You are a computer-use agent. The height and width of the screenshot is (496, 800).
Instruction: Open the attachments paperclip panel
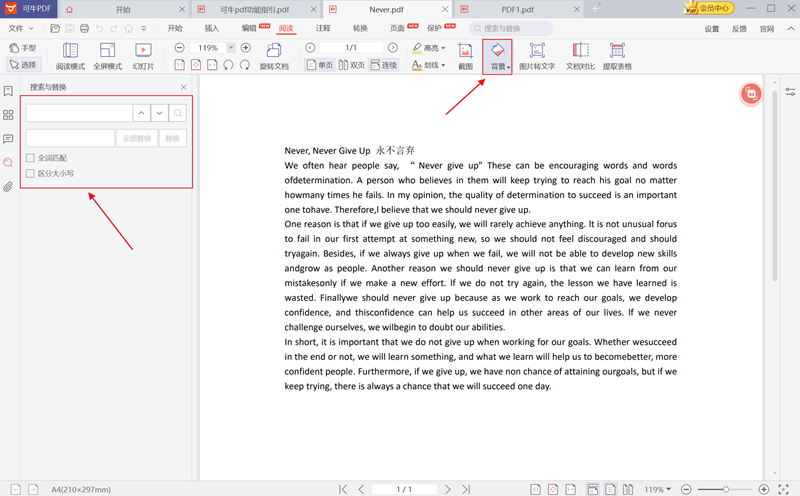pyautogui.click(x=9, y=187)
